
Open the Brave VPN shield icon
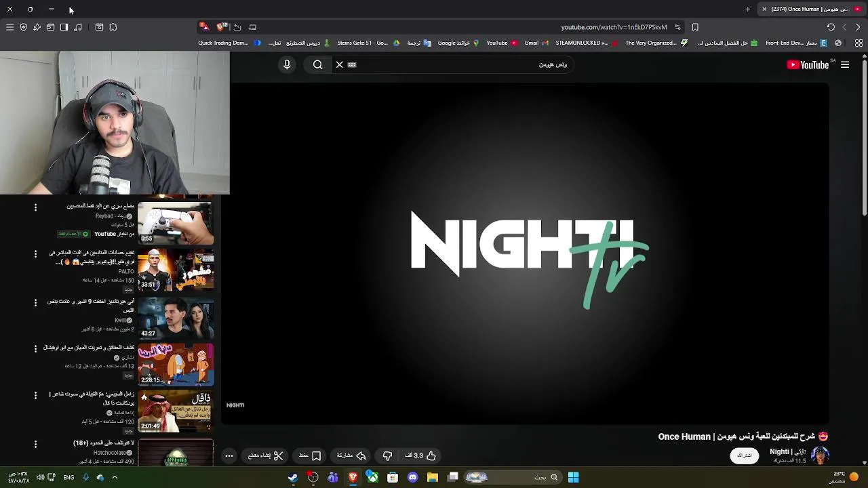tap(23, 27)
